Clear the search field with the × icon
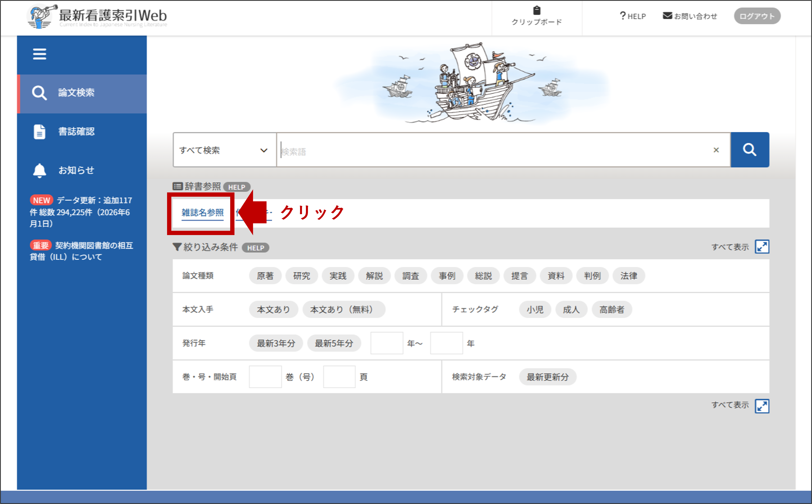 coord(716,150)
